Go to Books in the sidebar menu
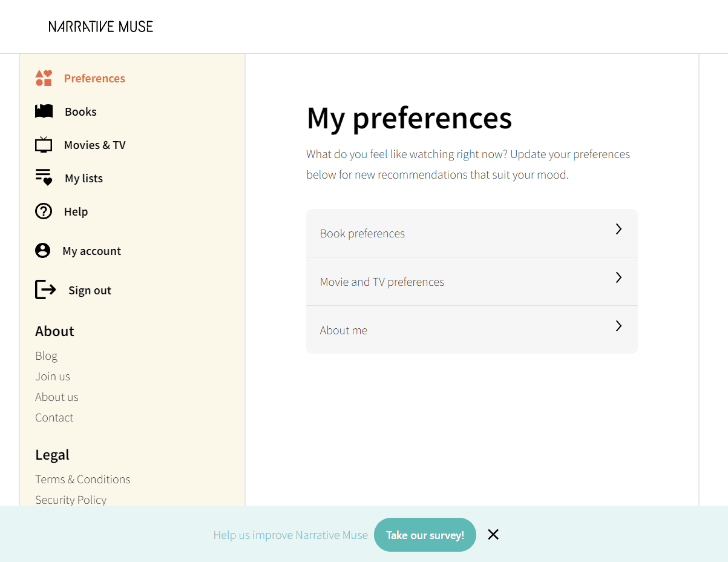Screen dimensions: 728x562 80,111
